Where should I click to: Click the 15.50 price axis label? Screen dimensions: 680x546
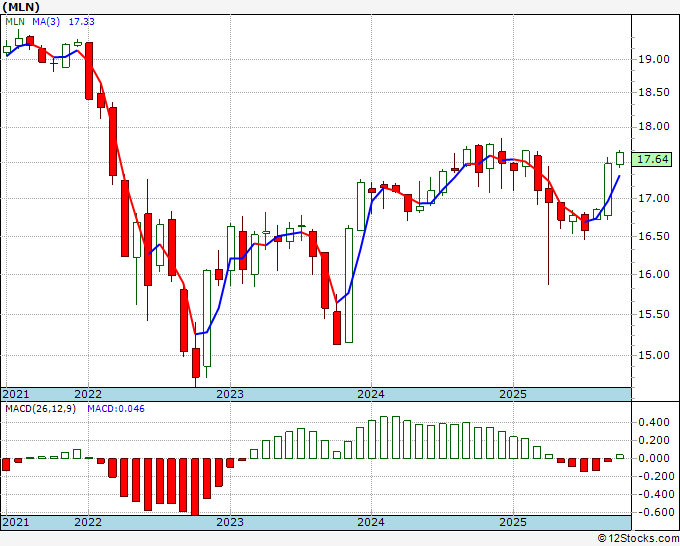654,314
